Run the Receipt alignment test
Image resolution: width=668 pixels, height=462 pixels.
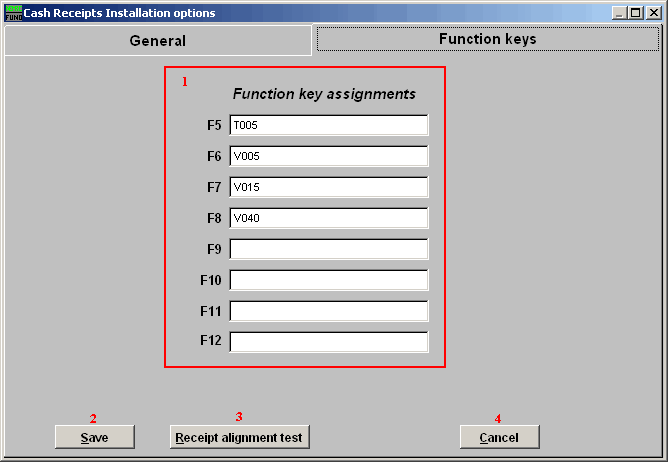pos(240,437)
